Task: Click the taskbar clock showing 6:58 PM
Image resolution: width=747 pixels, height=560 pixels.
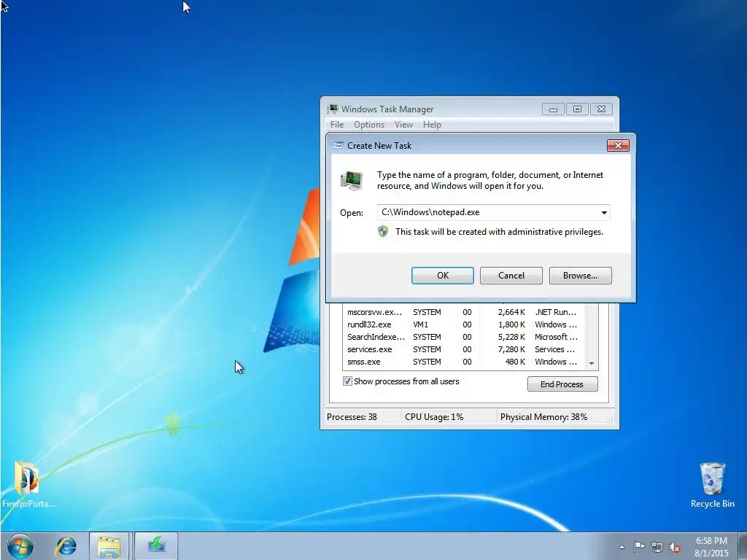Action: (711, 547)
